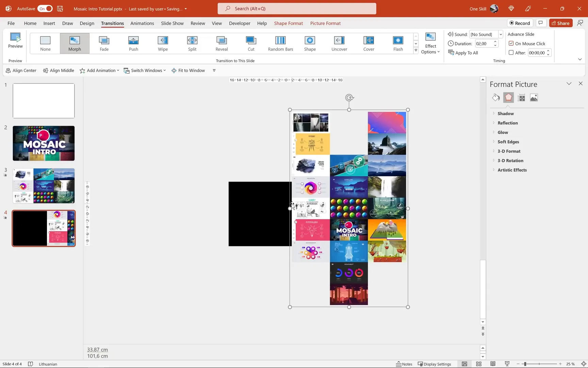
Task: Click Align Middle in quick toolbar
Action: tap(59, 71)
